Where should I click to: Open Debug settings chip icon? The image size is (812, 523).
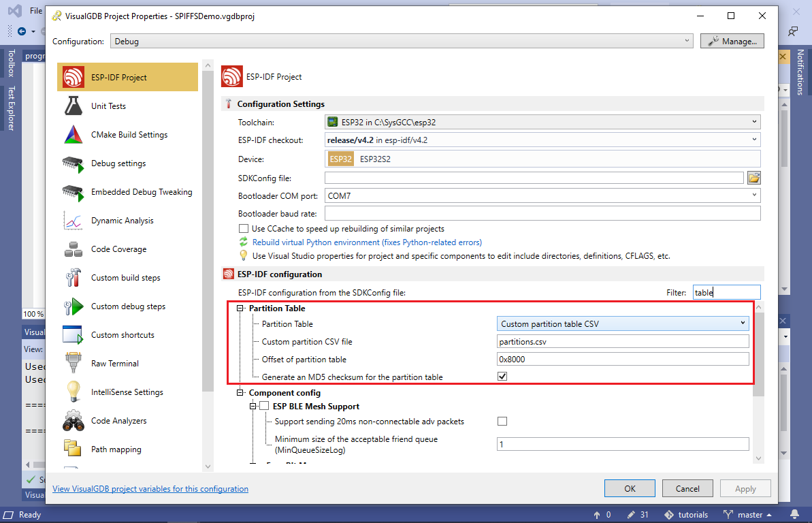pos(74,163)
